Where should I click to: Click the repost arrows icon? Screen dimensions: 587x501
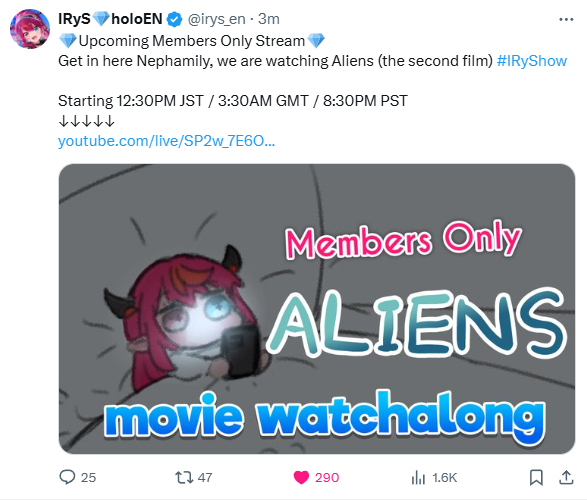(184, 477)
